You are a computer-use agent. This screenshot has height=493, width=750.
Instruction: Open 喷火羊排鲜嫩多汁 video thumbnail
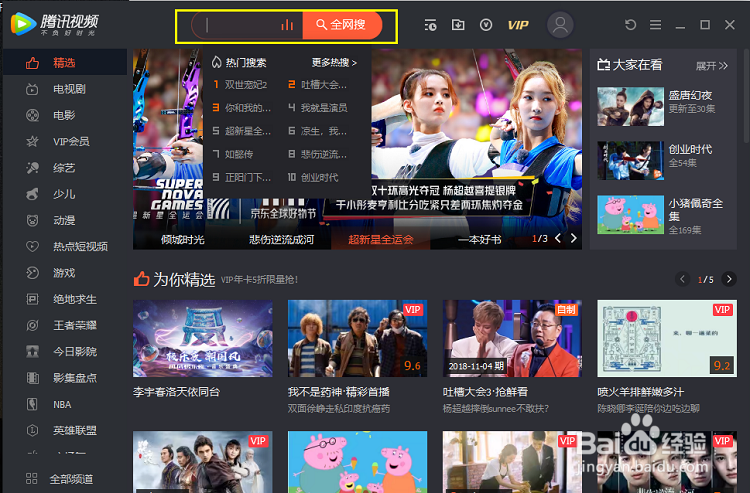(x=667, y=339)
